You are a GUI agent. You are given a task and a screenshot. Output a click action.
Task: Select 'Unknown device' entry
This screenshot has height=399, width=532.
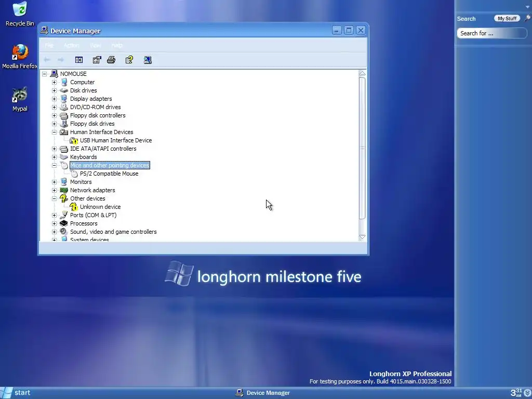coord(100,207)
